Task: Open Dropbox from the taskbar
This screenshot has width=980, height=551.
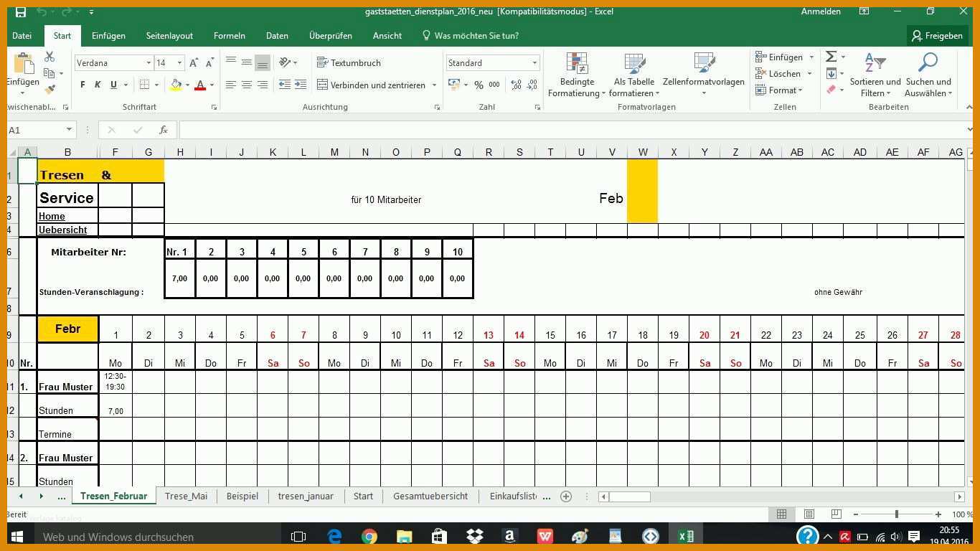Action: 474,537
